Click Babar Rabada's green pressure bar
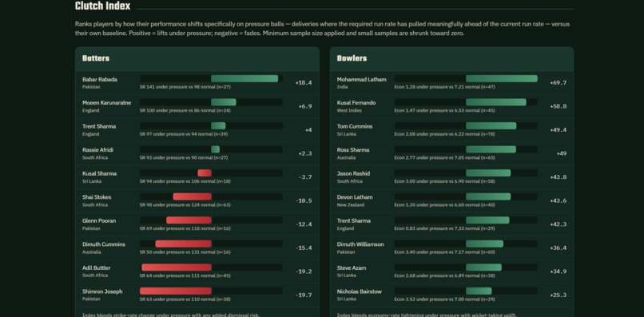This screenshot has height=317, width=644. [x=244, y=78]
